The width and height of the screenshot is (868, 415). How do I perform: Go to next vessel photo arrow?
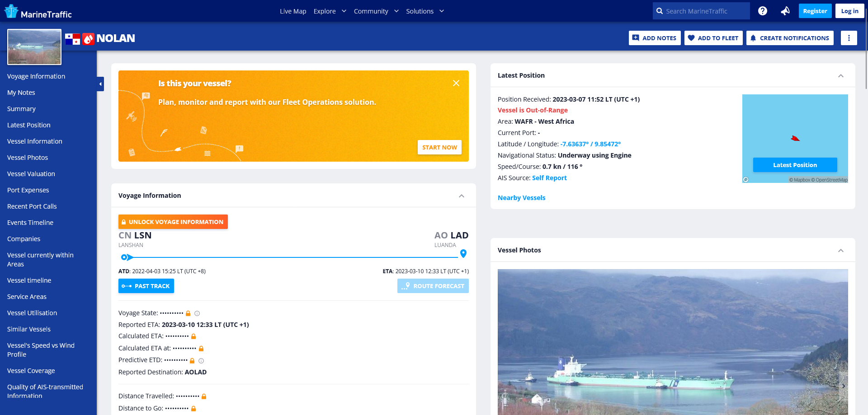[x=843, y=386]
